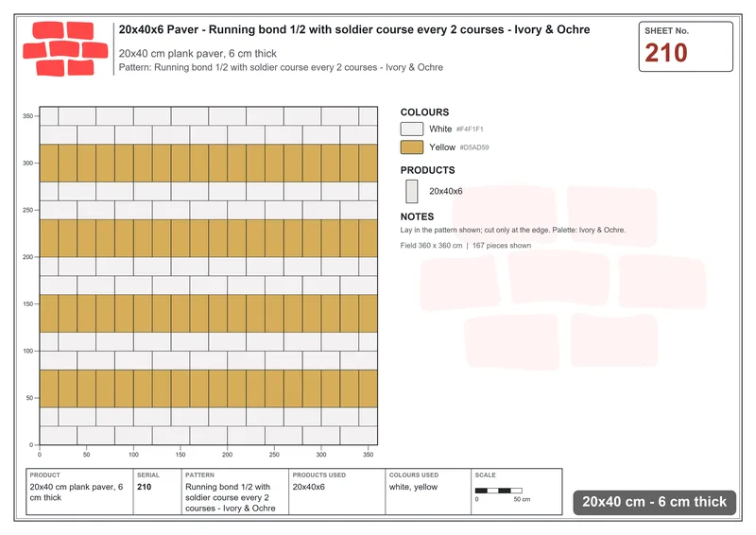Click the '20x40x6' value under PRODUCTS USED

pyautogui.click(x=309, y=487)
